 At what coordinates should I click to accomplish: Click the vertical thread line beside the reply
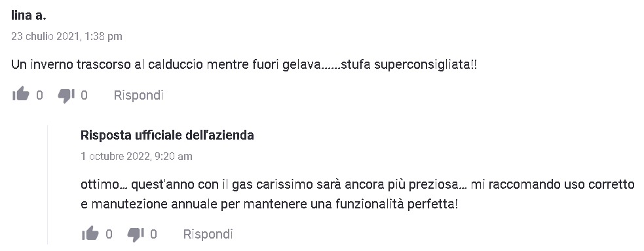coord(47,185)
